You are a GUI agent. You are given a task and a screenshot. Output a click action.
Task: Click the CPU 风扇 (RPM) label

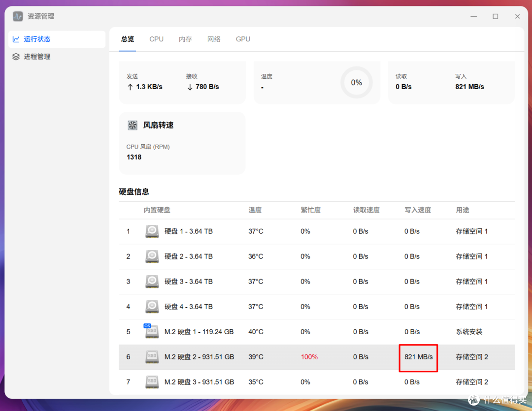(148, 147)
